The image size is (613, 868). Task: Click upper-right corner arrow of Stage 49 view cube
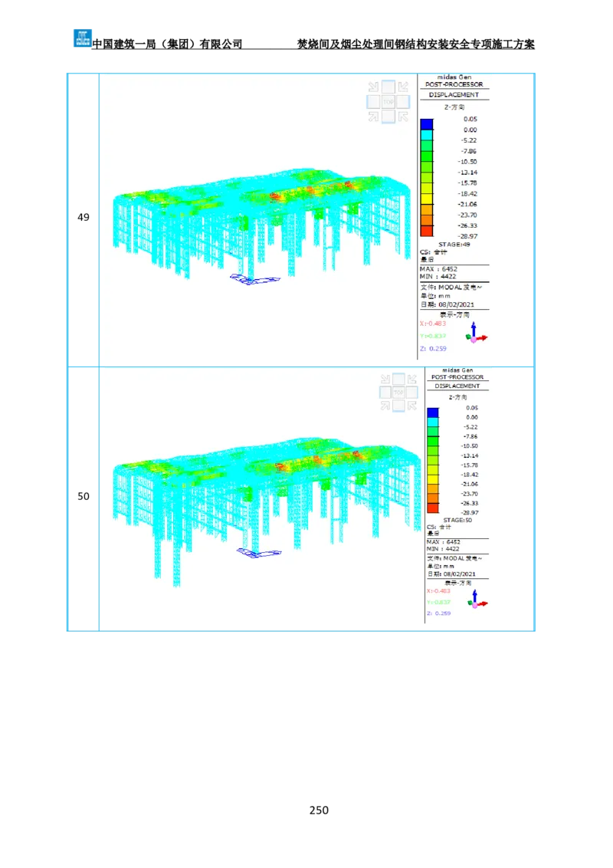point(403,87)
